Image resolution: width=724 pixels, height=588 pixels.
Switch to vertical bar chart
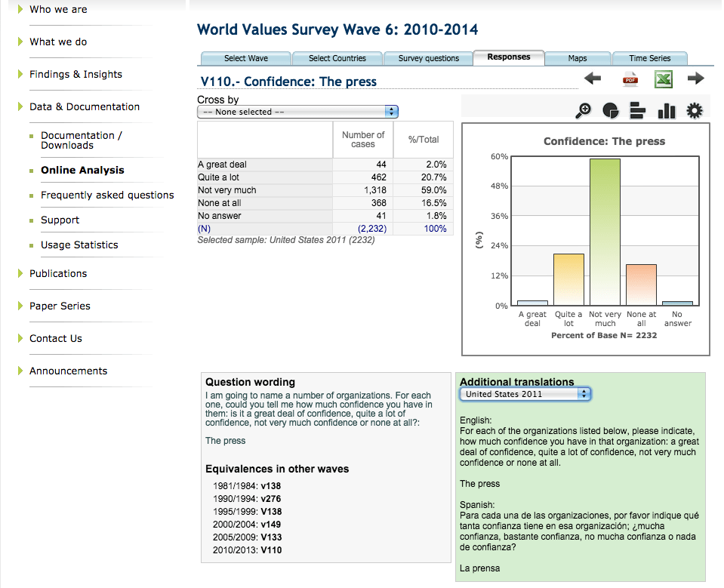click(666, 111)
